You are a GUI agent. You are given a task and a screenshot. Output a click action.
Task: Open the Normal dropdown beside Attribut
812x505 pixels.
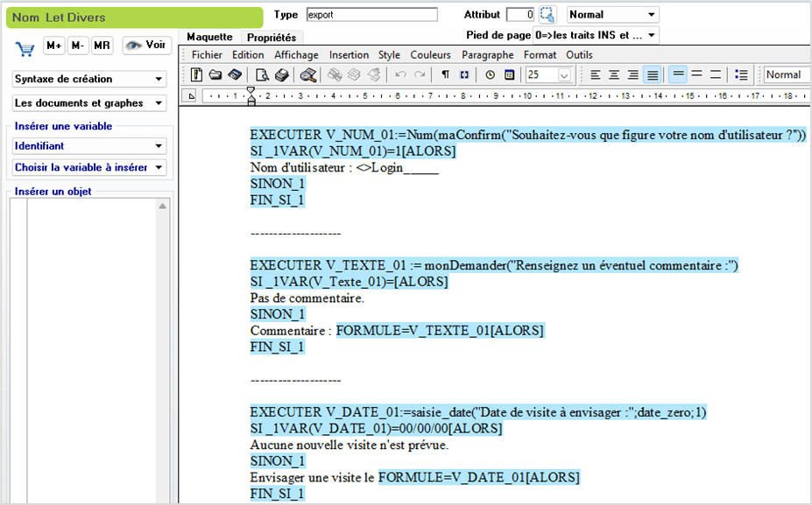pyautogui.click(x=612, y=15)
